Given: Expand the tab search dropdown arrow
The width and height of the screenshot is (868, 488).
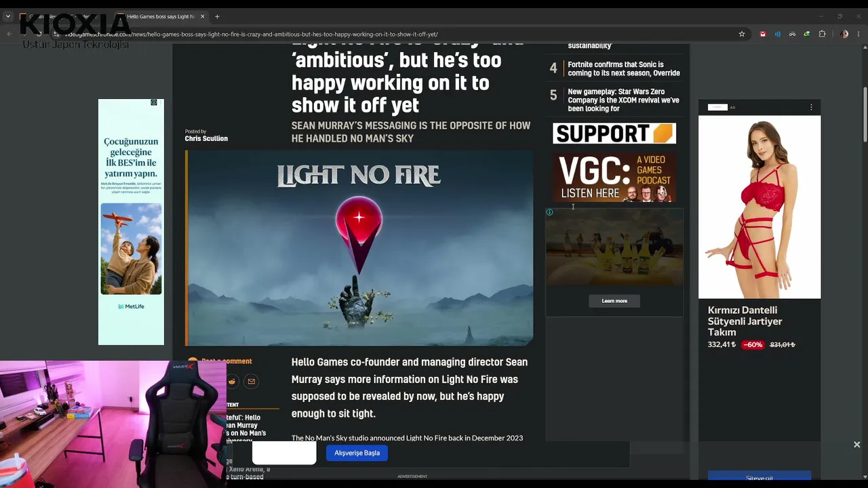Looking at the screenshot, I should click(x=8, y=16).
